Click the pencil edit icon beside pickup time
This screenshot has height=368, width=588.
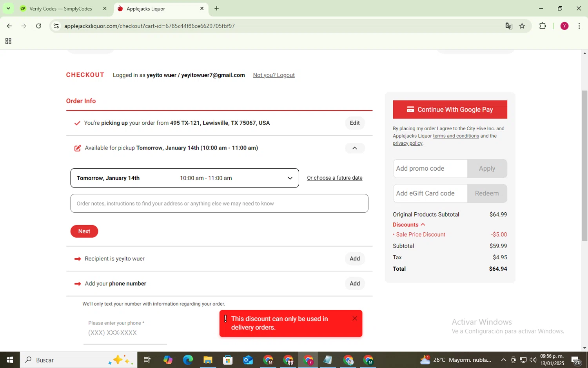[78, 148]
